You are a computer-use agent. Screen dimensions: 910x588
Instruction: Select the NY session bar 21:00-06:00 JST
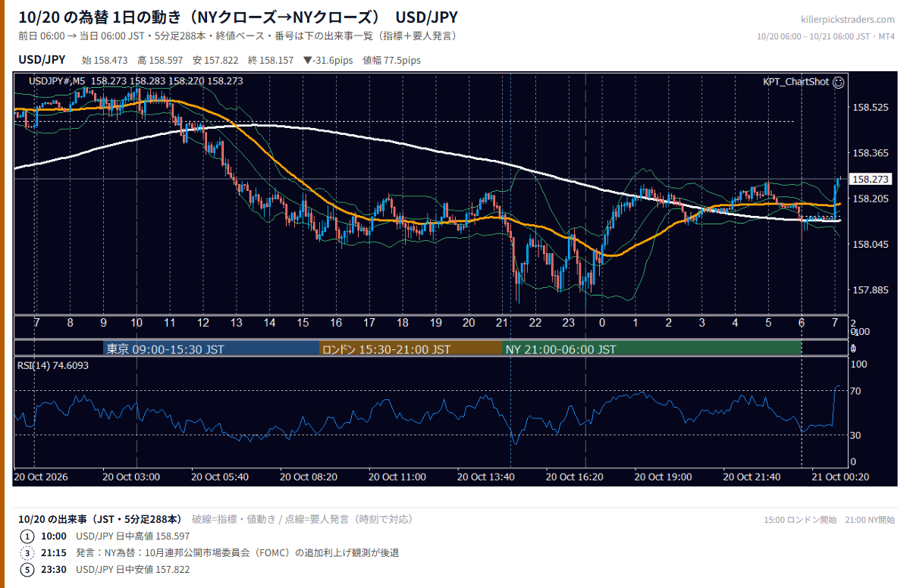pos(651,349)
